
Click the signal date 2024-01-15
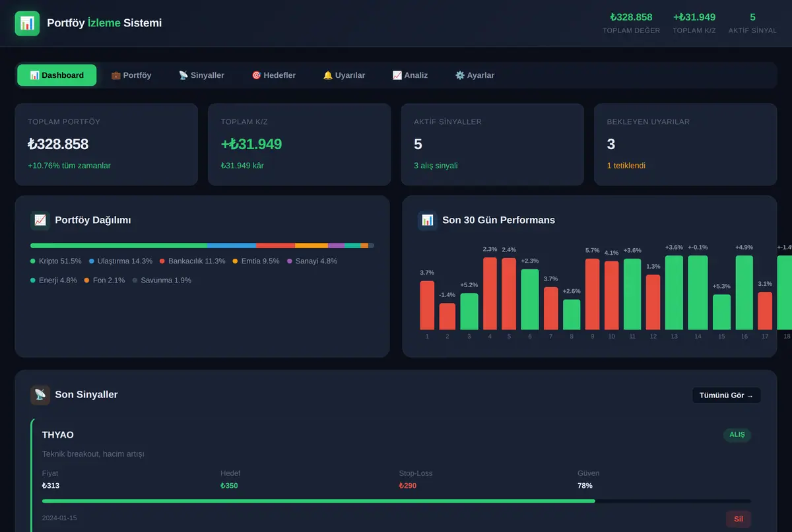tap(59, 518)
